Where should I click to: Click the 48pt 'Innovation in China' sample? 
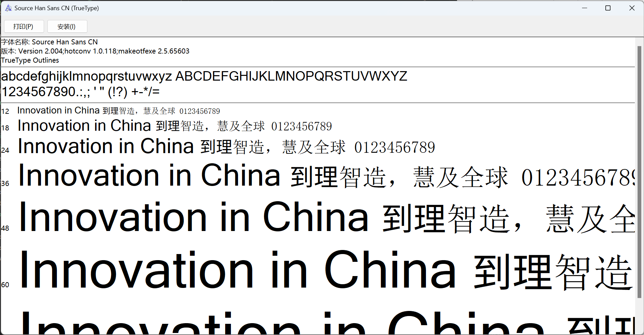click(194, 217)
